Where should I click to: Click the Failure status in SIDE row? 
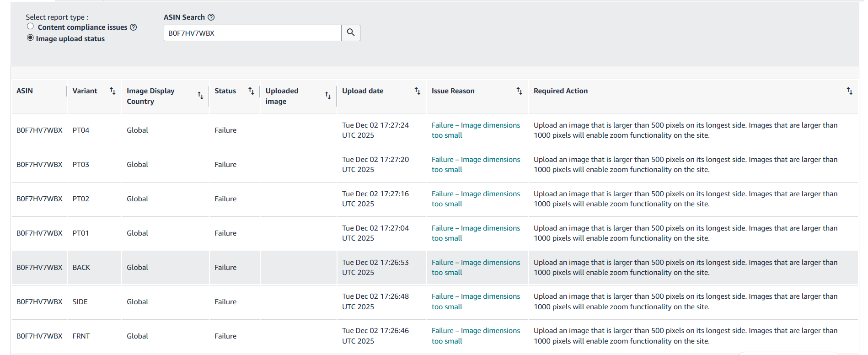(x=225, y=302)
